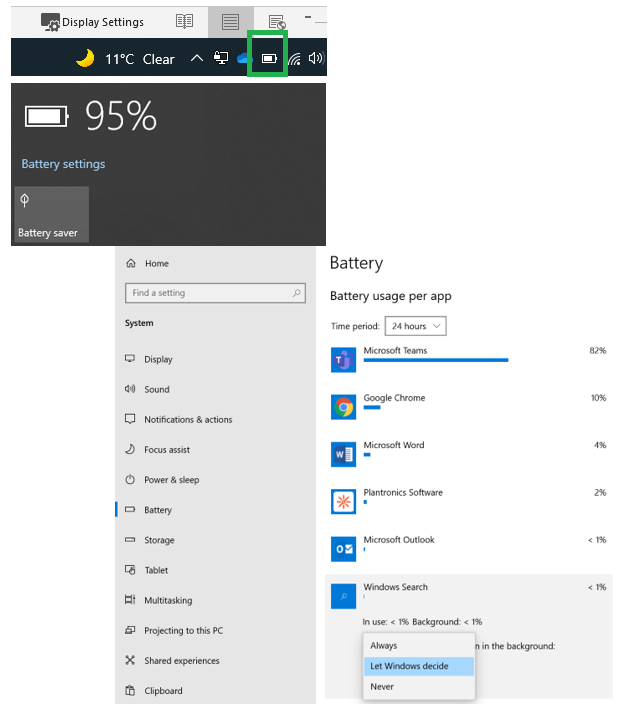
Task: Click the Notifications speech bubble icon
Action: coord(130,419)
